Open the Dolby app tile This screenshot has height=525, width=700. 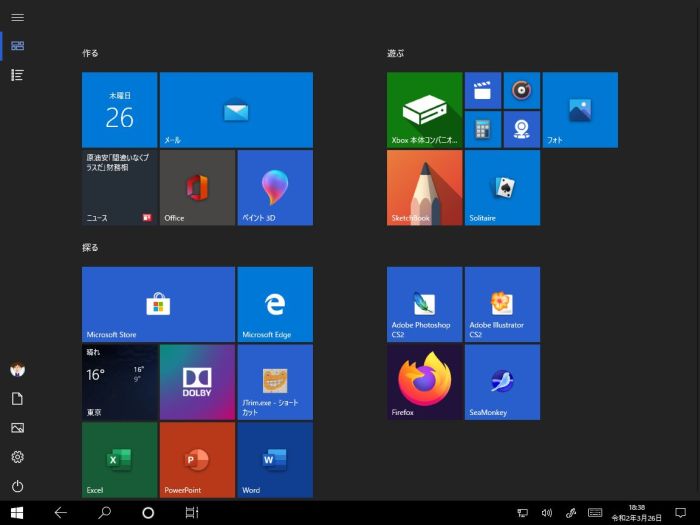(197, 382)
